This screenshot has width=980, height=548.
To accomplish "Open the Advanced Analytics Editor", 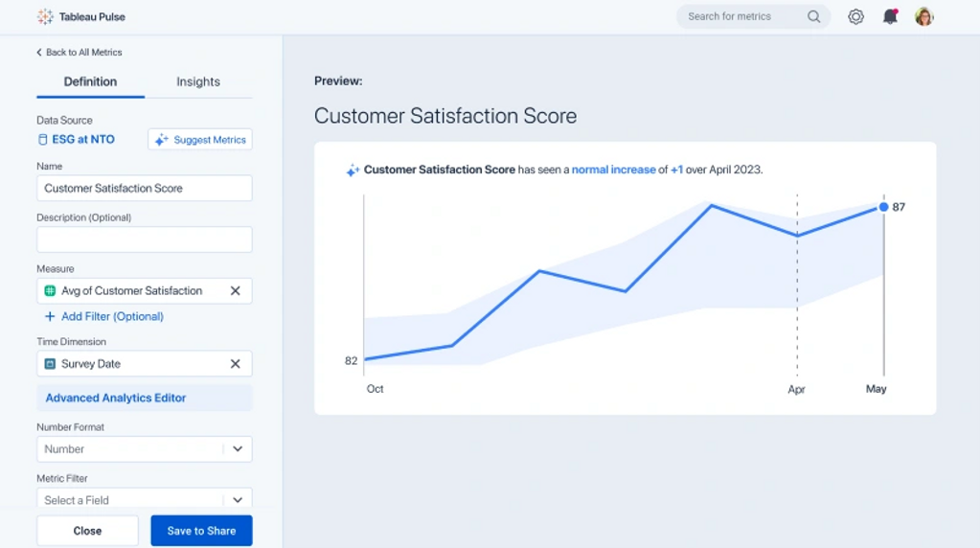I will point(116,398).
